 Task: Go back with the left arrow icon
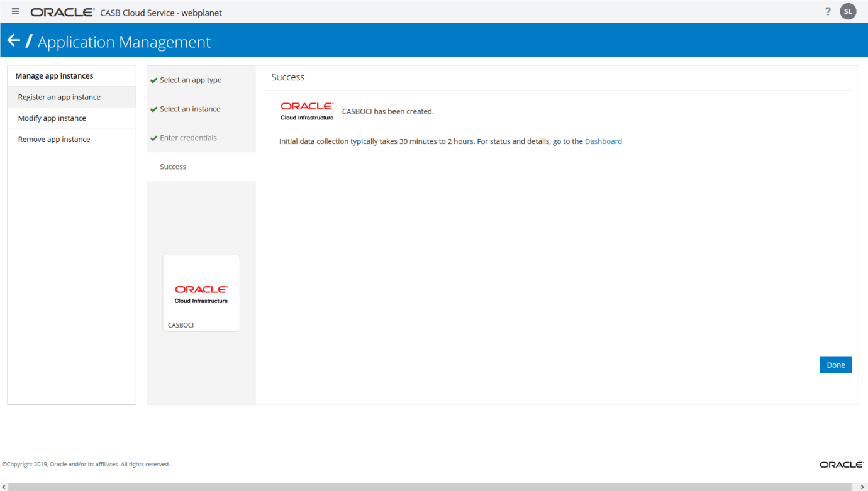click(14, 41)
